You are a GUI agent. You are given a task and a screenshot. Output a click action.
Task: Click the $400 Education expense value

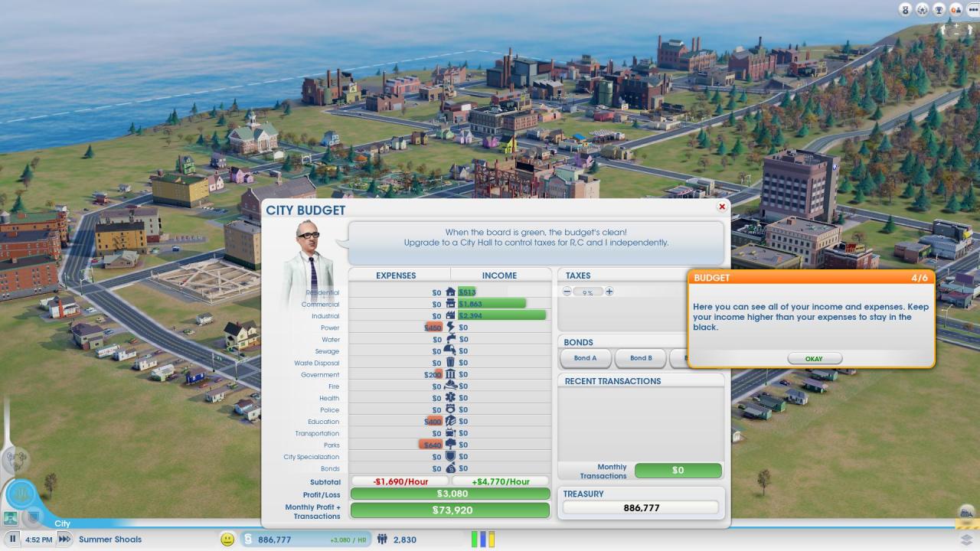[433, 422]
